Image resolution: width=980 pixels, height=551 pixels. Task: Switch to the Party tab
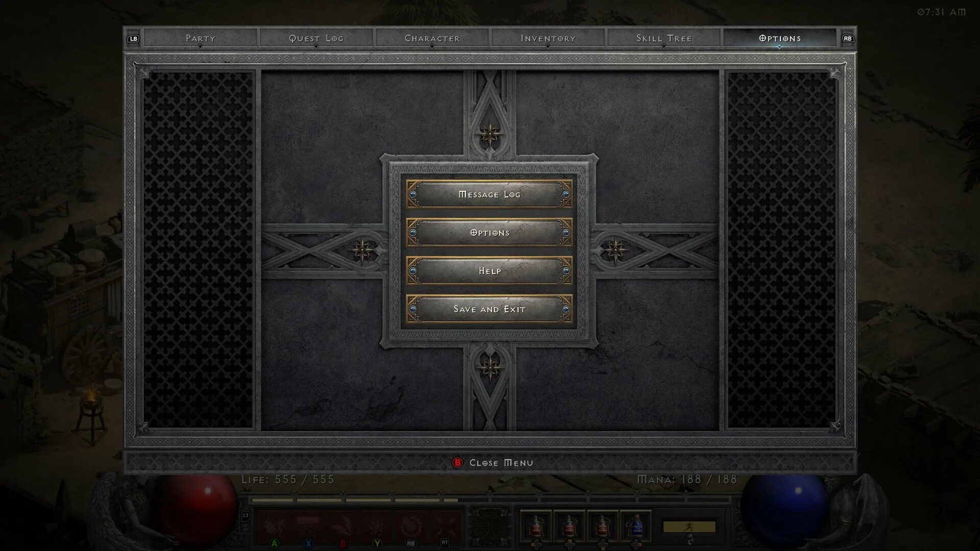[200, 38]
